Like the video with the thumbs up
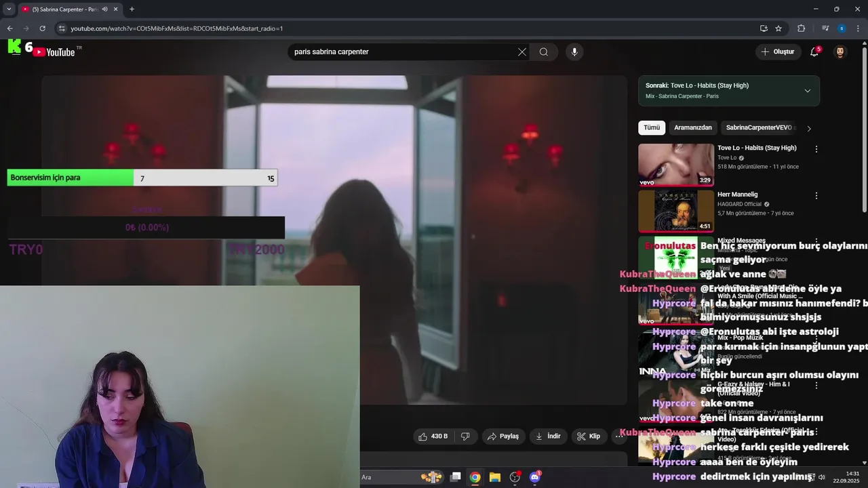 tap(433, 436)
